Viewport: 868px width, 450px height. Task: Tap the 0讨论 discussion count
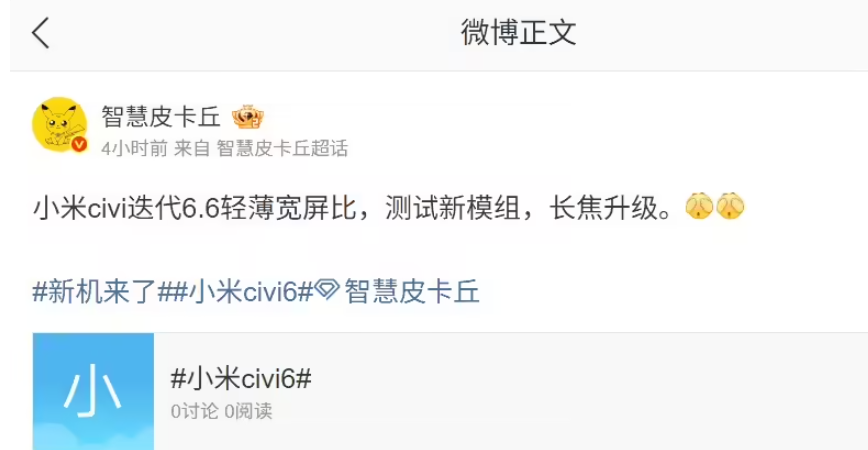tap(195, 411)
